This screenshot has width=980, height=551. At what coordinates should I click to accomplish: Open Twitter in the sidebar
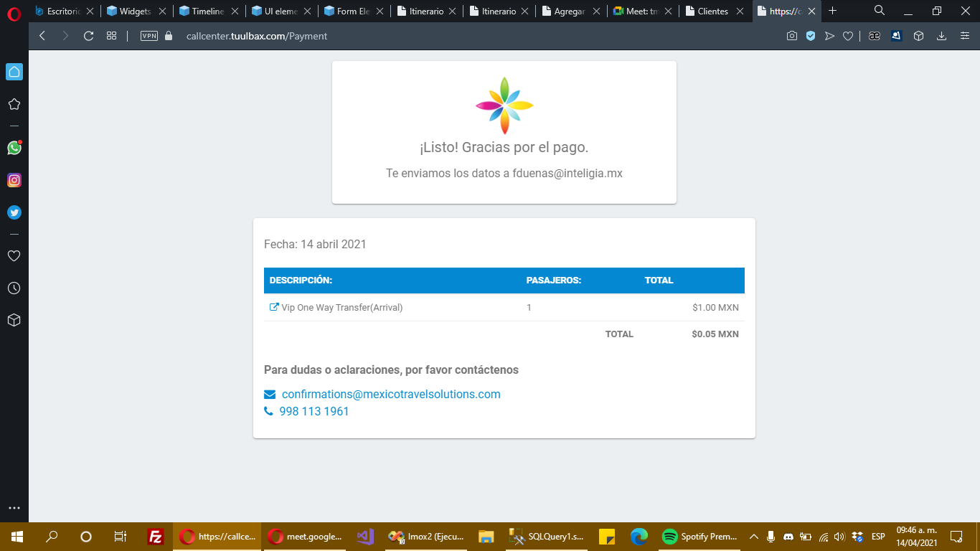(14, 212)
